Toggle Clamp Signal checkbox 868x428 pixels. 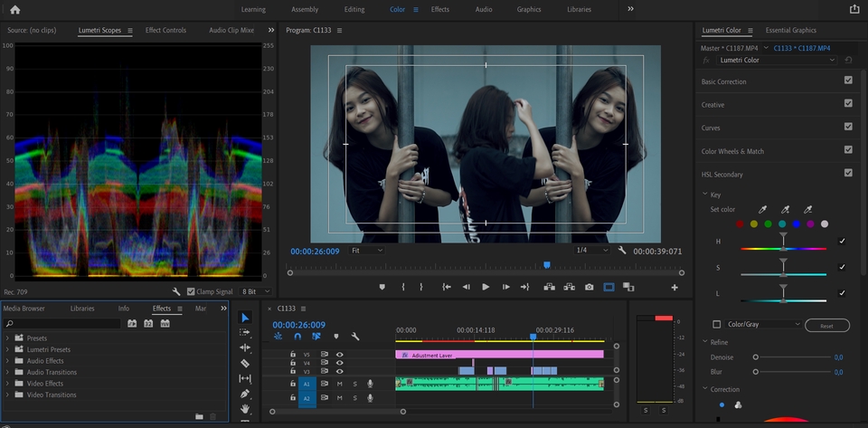click(191, 291)
